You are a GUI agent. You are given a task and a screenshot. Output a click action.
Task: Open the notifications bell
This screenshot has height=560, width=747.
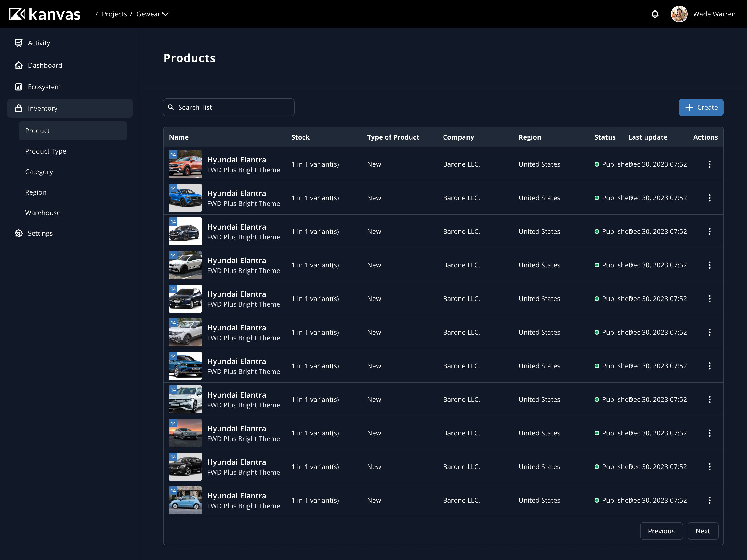coord(655,14)
